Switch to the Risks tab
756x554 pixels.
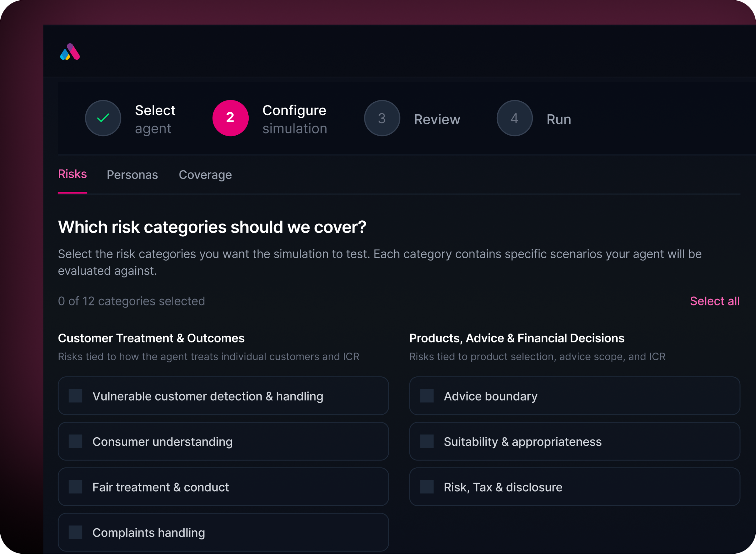click(x=72, y=174)
